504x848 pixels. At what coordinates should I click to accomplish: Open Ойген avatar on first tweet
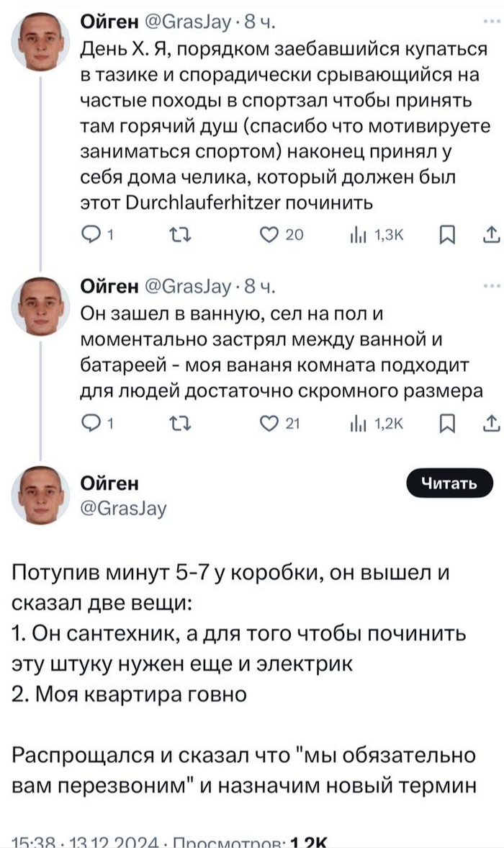tap(40, 42)
